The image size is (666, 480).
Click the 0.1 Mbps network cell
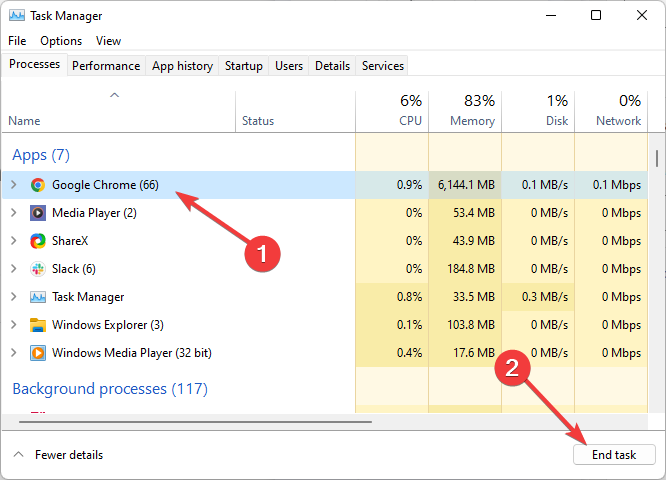[611, 185]
